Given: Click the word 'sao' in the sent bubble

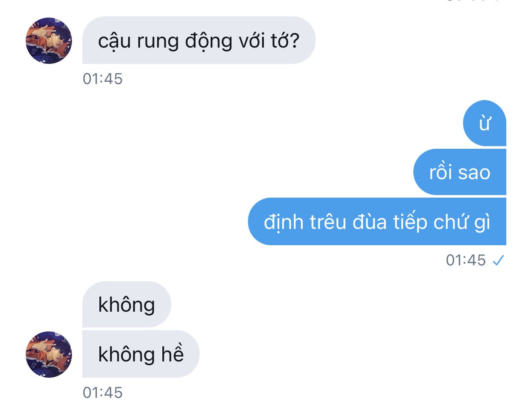Looking at the screenshot, I should [474, 173].
